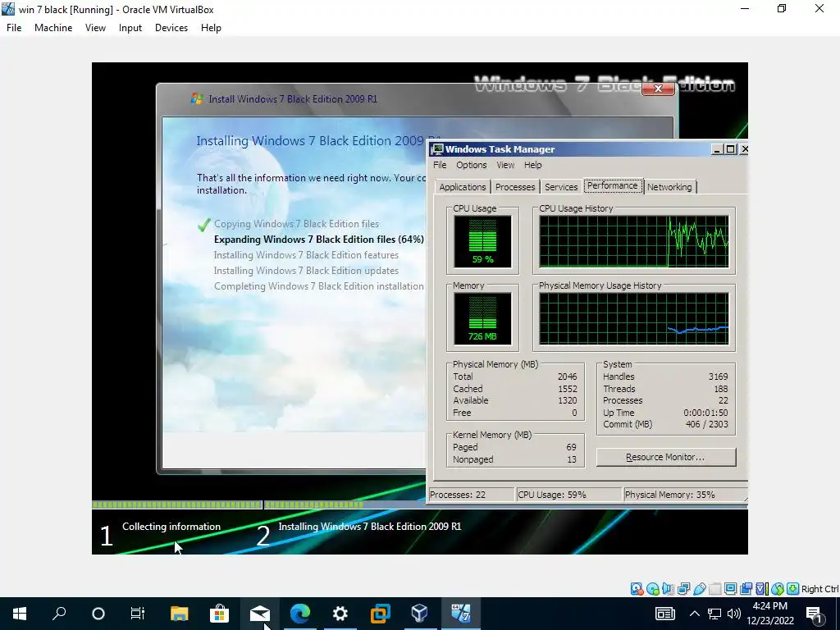
Task: Open VirtualBox Input menu
Action: [x=130, y=28]
